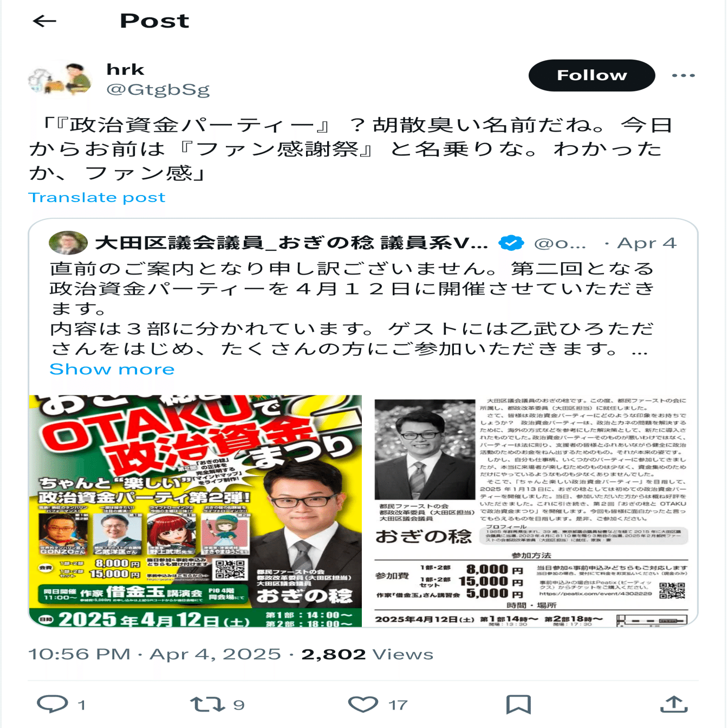The width and height of the screenshot is (728, 728).
Task: Click the reply speech bubble icon
Action: click(53, 704)
